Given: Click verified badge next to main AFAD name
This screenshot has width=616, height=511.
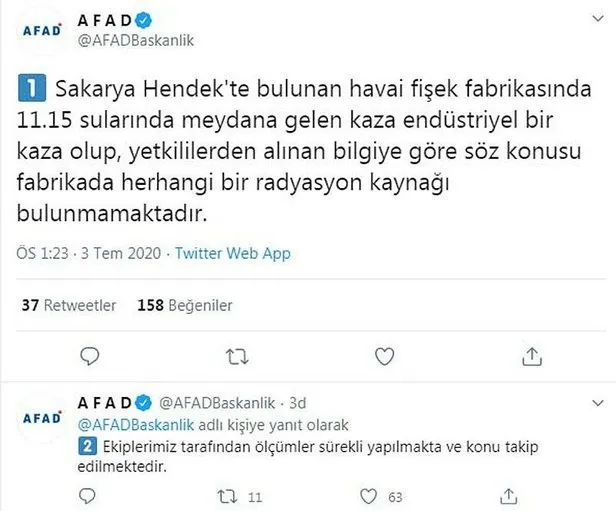Looking at the screenshot, I should coord(143,20).
